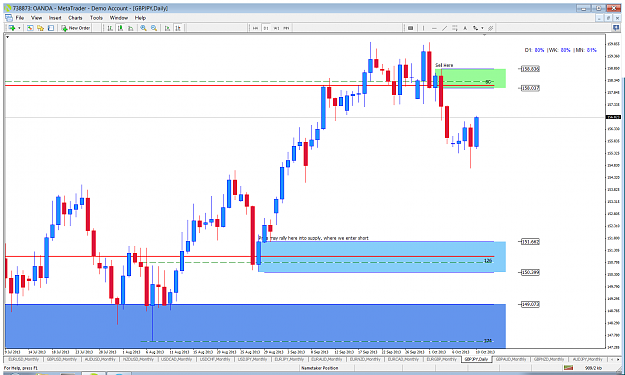Click the connection status bars icon
Screen dimensions: 625x375
point(568,368)
